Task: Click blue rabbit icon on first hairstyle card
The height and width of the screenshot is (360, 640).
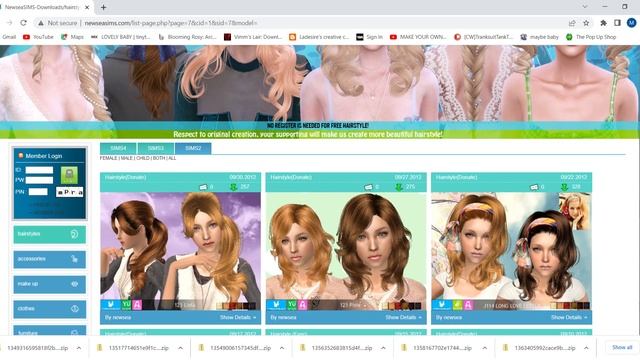Action: tap(111, 305)
